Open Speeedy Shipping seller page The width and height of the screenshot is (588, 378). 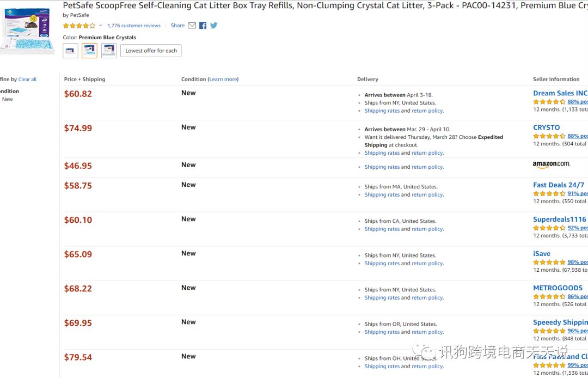560,322
